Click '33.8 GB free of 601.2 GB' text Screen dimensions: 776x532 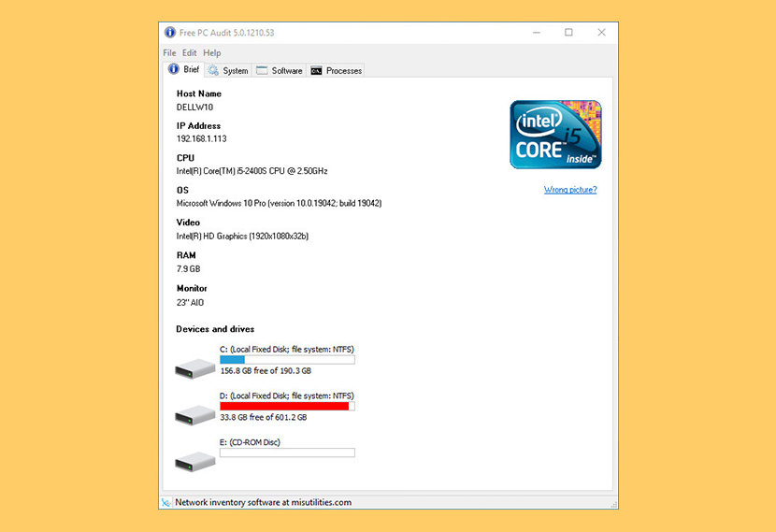click(x=264, y=417)
